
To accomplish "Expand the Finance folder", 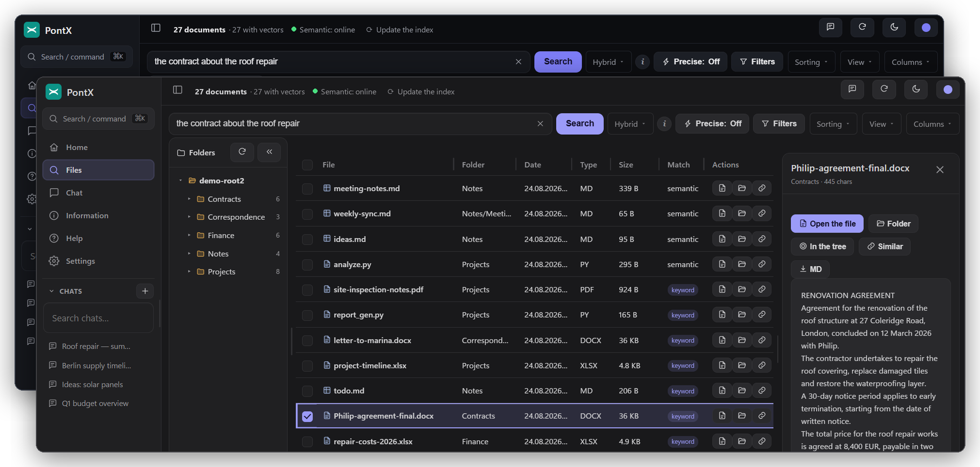I will coord(189,235).
